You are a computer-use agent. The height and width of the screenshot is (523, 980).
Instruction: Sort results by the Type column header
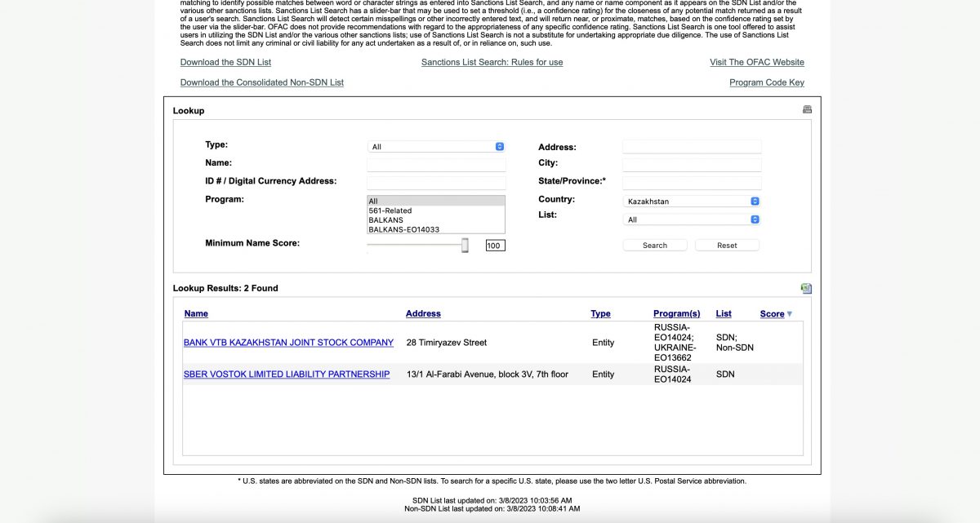pyautogui.click(x=600, y=313)
